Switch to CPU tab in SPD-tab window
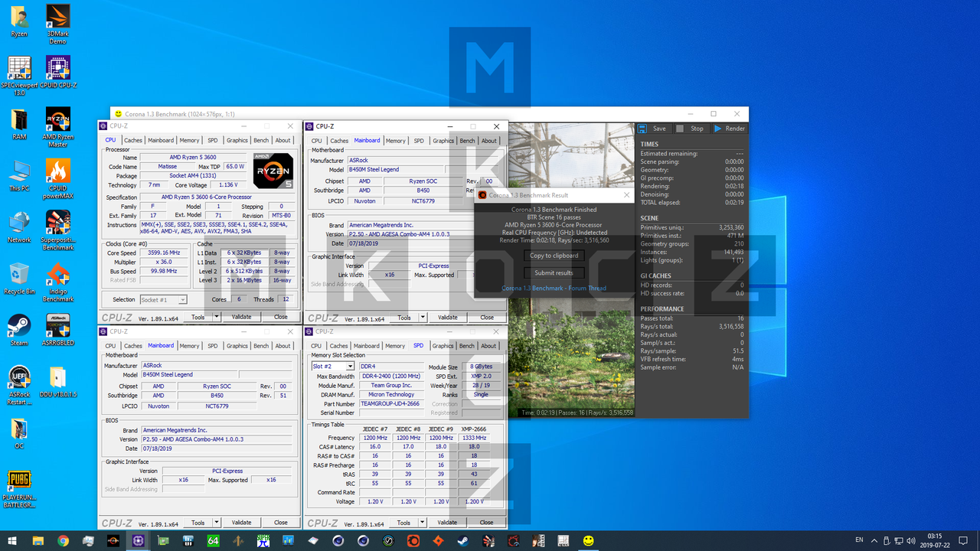This screenshot has width=980, height=551. [x=316, y=346]
